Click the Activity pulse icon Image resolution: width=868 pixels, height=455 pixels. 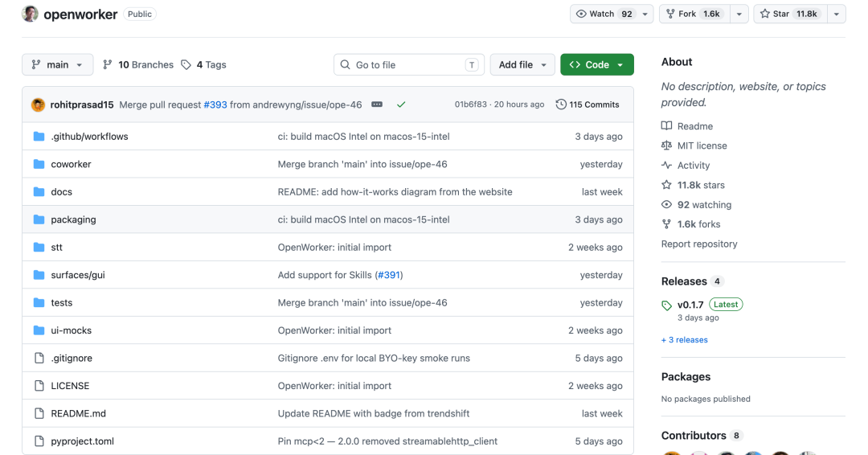click(x=666, y=165)
